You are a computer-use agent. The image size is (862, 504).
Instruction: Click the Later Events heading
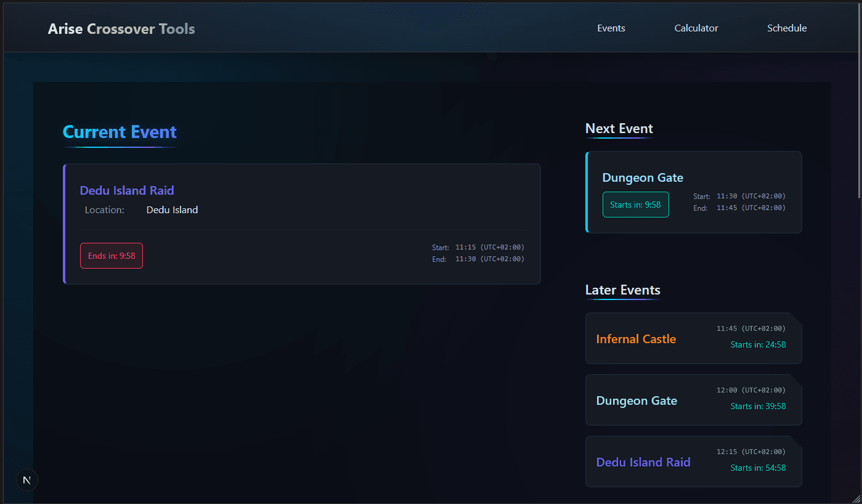tap(623, 290)
